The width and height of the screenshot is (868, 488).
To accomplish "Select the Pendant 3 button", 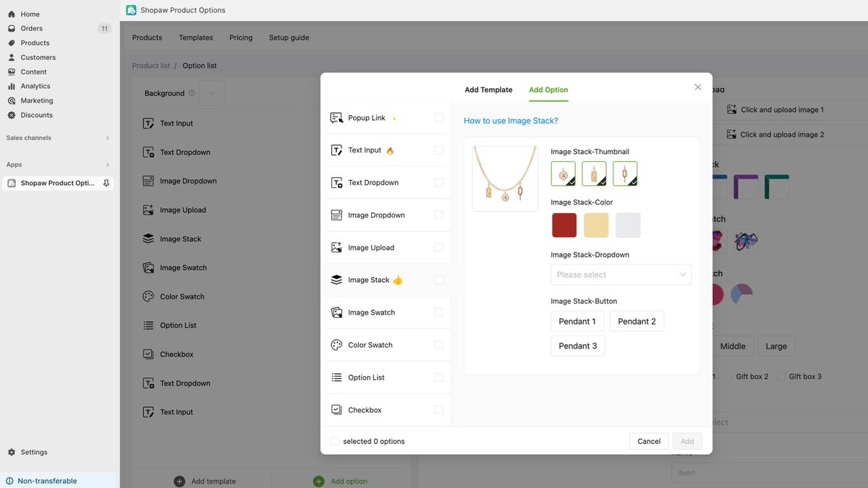I will click(578, 346).
